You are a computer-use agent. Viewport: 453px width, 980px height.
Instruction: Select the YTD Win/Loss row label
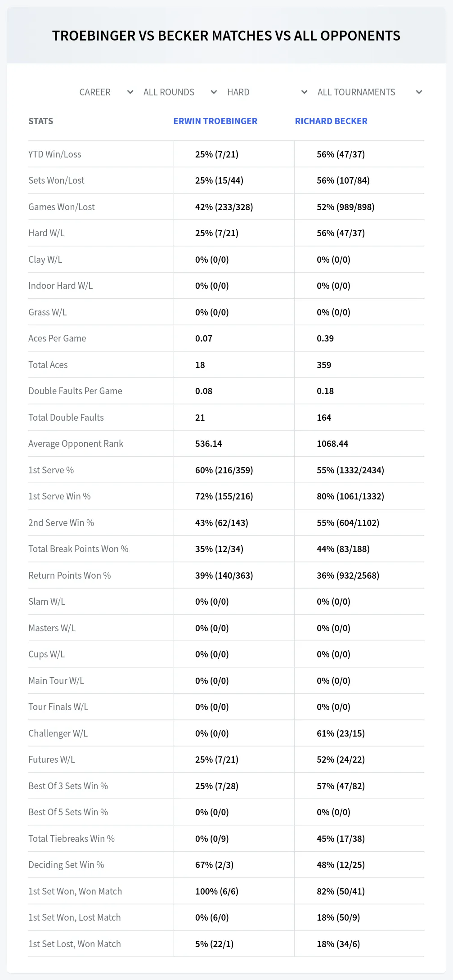coord(55,154)
